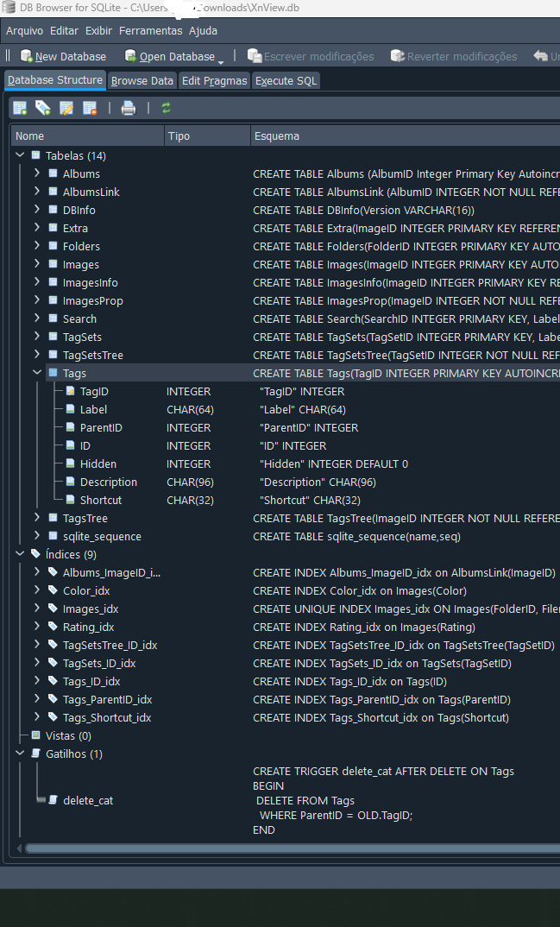Click the Modify Table pencil icon
Image resolution: width=560 pixels, height=927 pixels.
click(66, 108)
